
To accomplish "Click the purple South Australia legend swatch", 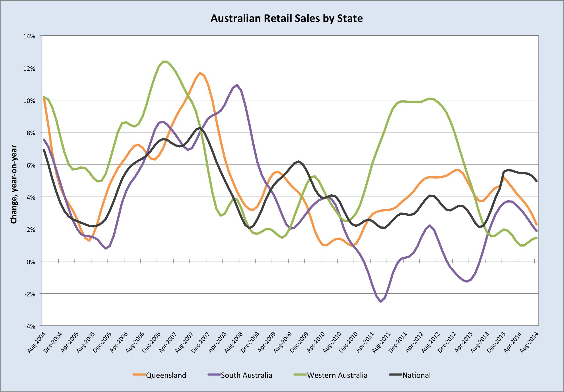I will [x=214, y=375].
